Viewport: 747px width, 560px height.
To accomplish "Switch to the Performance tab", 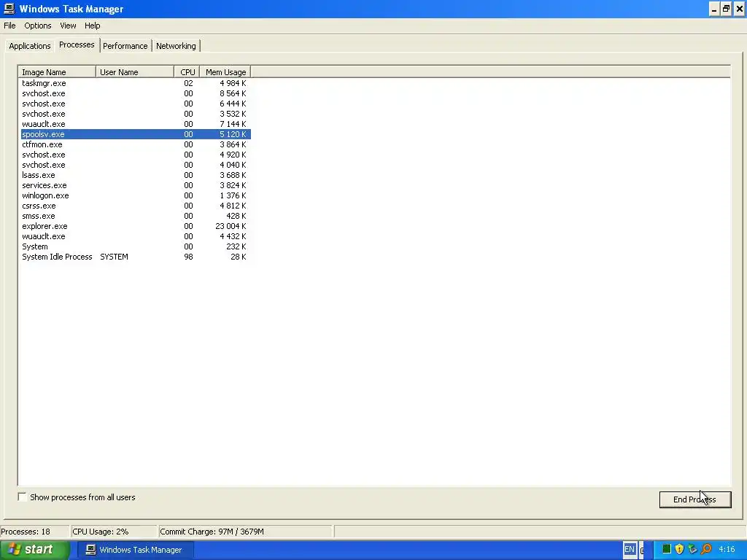I will 125,46.
